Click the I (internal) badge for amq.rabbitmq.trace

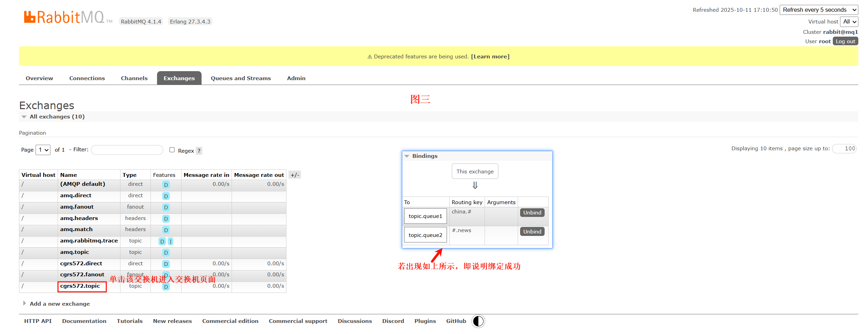point(170,241)
